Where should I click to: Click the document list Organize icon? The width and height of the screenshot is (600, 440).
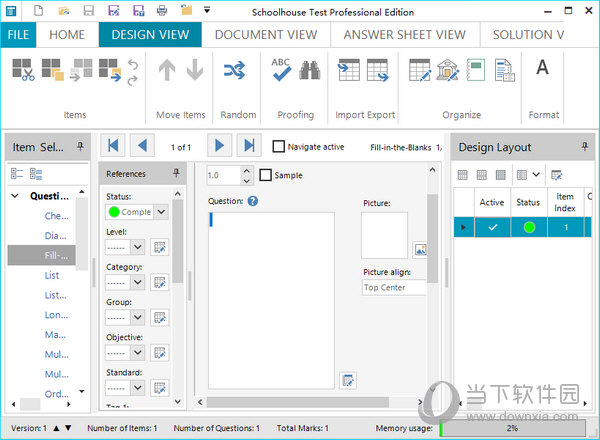[x=504, y=70]
